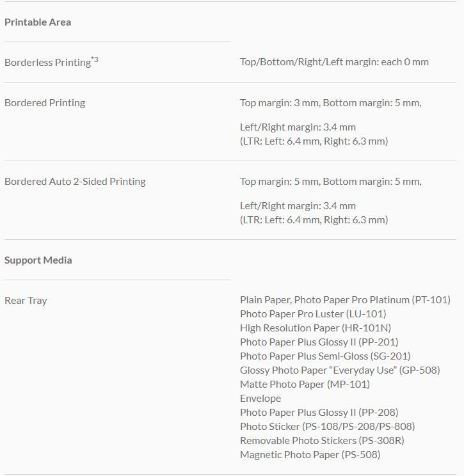Click Glossy Photo Paper "Everyday Use" (GP-508)

click(x=340, y=370)
